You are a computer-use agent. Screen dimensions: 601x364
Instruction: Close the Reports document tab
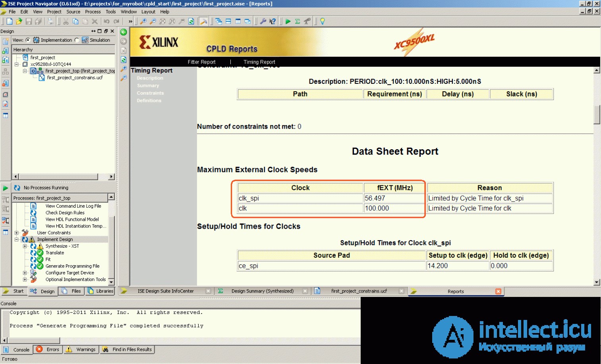click(x=498, y=291)
